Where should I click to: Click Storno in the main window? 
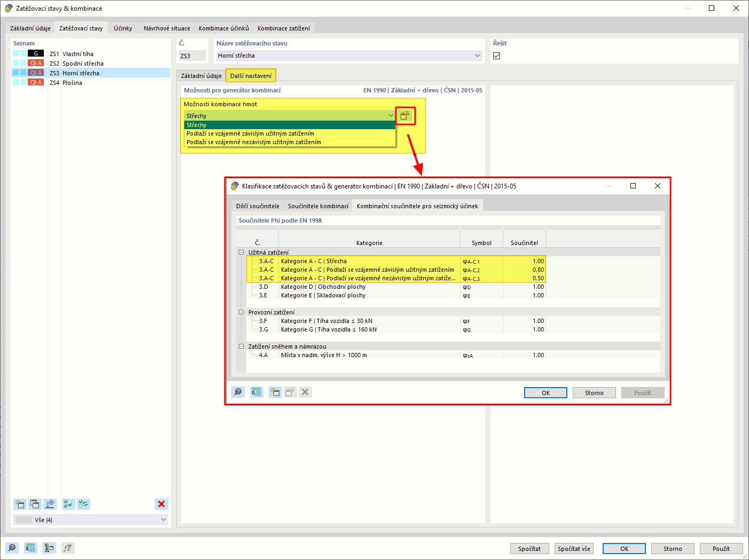tap(673, 549)
